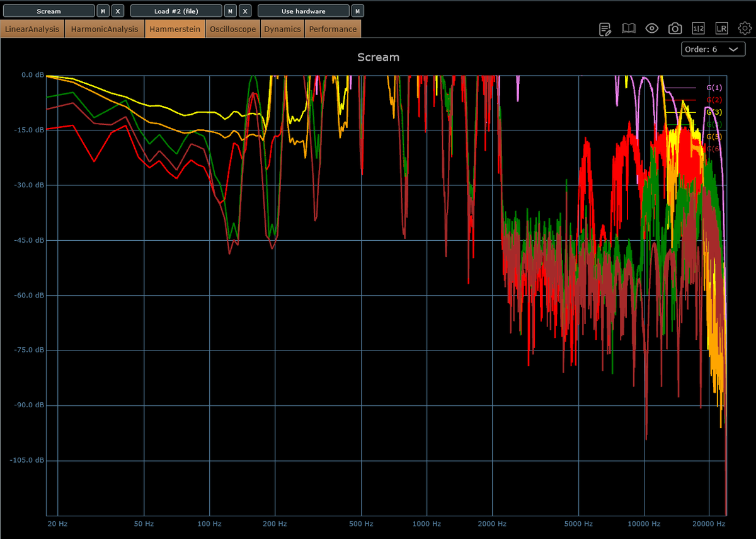Click the 2000 Hz axis label
Viewport: 756px width, 539px height.
coord(493,524)
